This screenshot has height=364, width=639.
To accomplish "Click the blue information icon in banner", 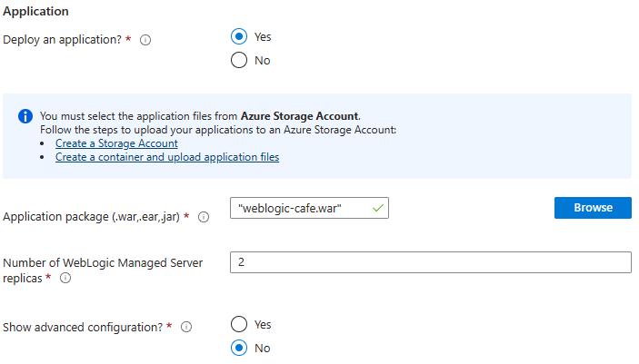I will point(25,117).
